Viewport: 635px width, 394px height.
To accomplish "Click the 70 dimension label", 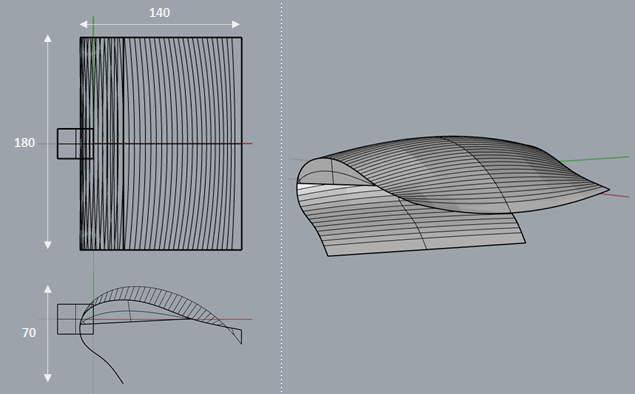I will tap(29, 333).
